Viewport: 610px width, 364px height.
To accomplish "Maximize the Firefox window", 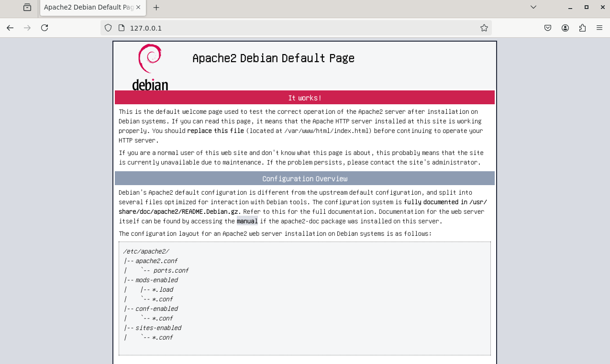I will point(587,8).
